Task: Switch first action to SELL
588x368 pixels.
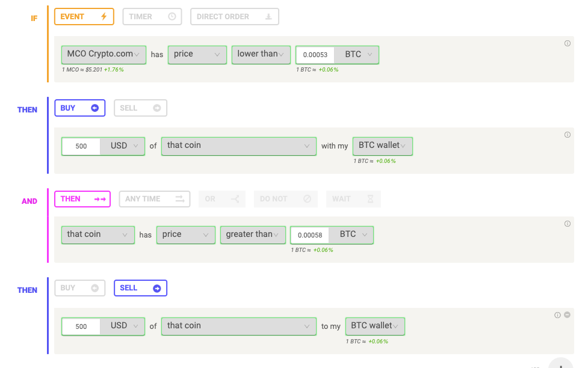Action: point(140,108)
